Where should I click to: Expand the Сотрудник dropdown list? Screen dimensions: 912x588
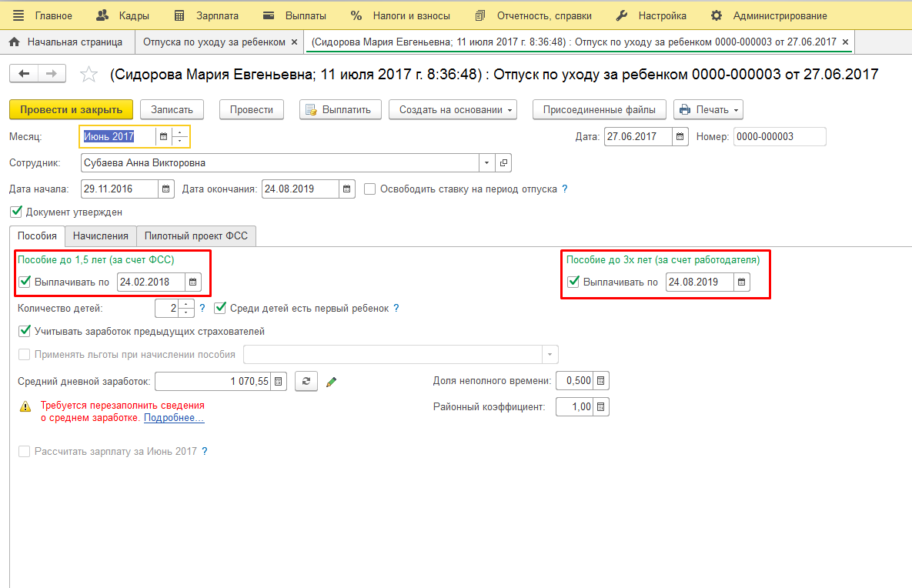pyautogui.click(x=486, y=163)
